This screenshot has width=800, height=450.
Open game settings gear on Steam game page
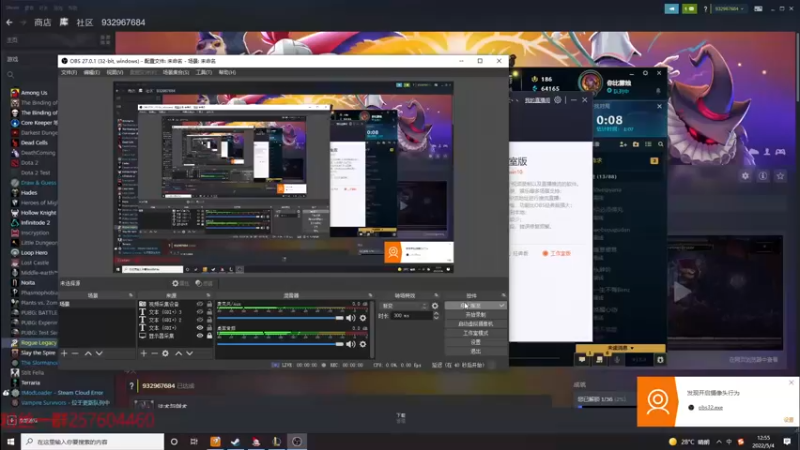coord(745,176)
